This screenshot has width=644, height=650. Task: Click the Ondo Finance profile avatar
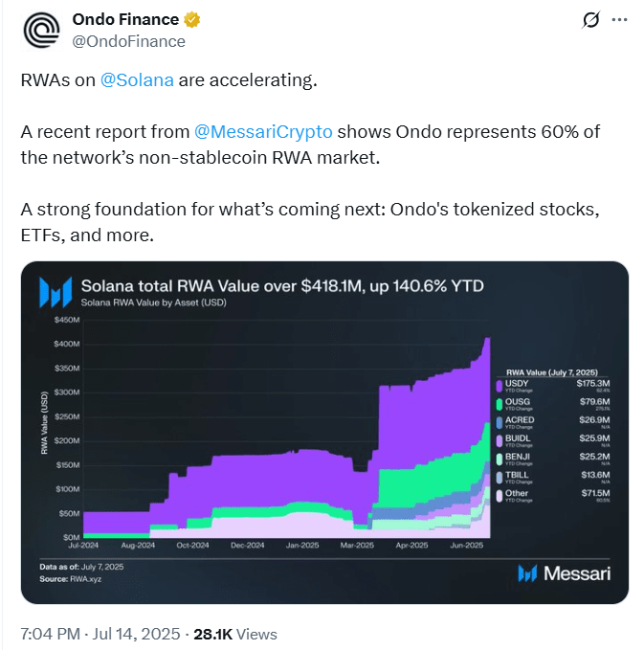tap(42, 30)
